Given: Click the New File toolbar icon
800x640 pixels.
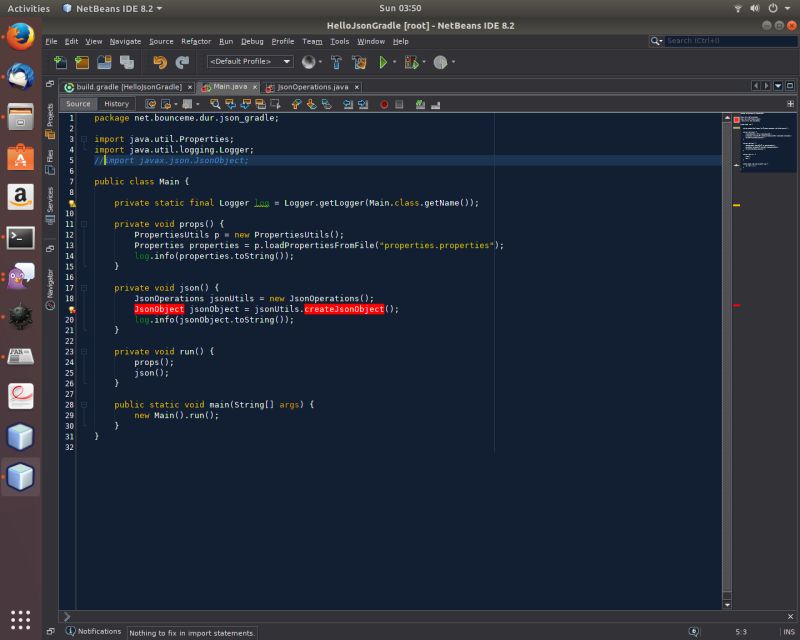Looking at the screenshot, I should [x=60, y=62].
